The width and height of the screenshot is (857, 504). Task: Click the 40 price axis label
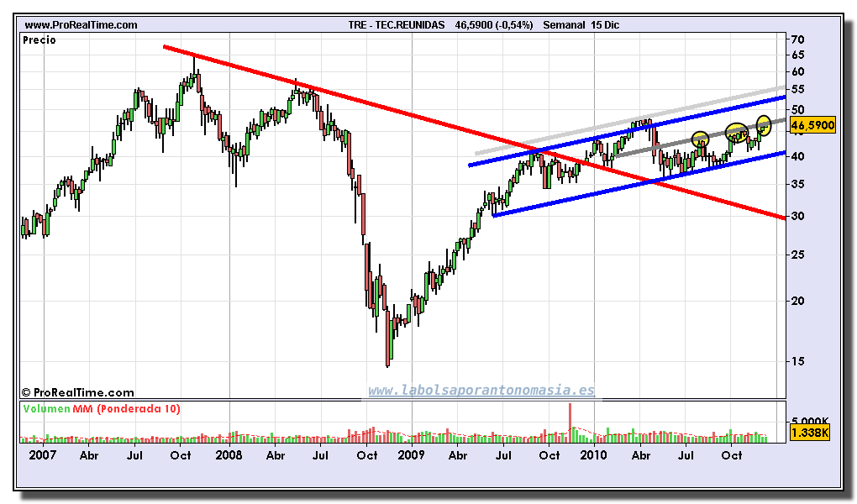[797, 157]
